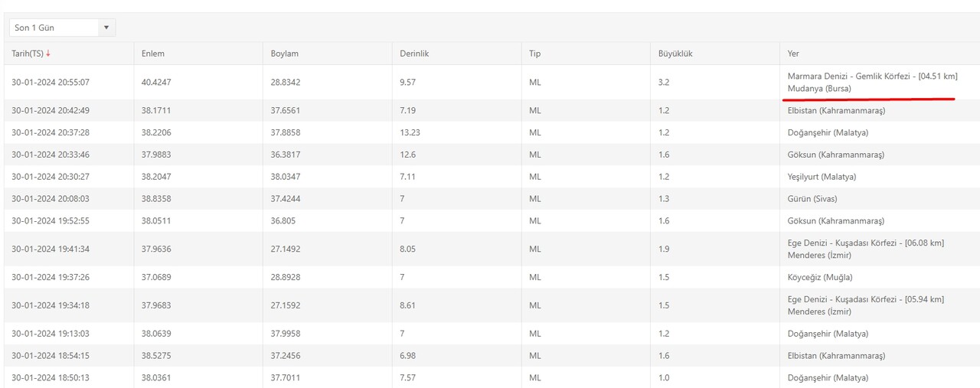The width and height of the screenshot is (980, 388).
Task: Click the 3.2 magnitude value
Action: [x=664, y=82]
